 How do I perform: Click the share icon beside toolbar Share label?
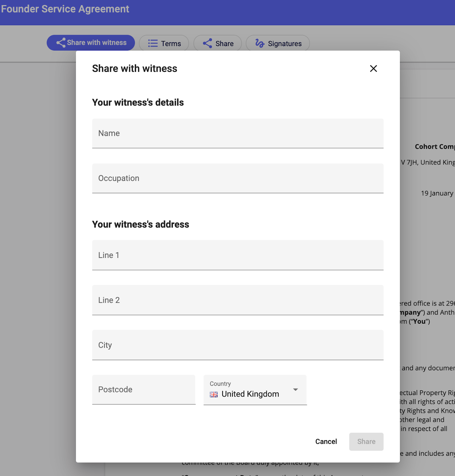tap(208, 43)
